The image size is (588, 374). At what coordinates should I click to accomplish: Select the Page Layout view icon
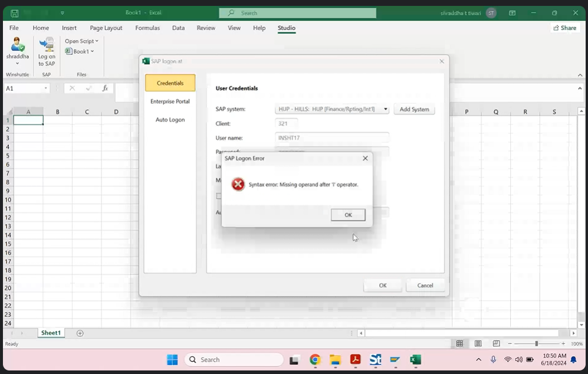tap(478, 344)
